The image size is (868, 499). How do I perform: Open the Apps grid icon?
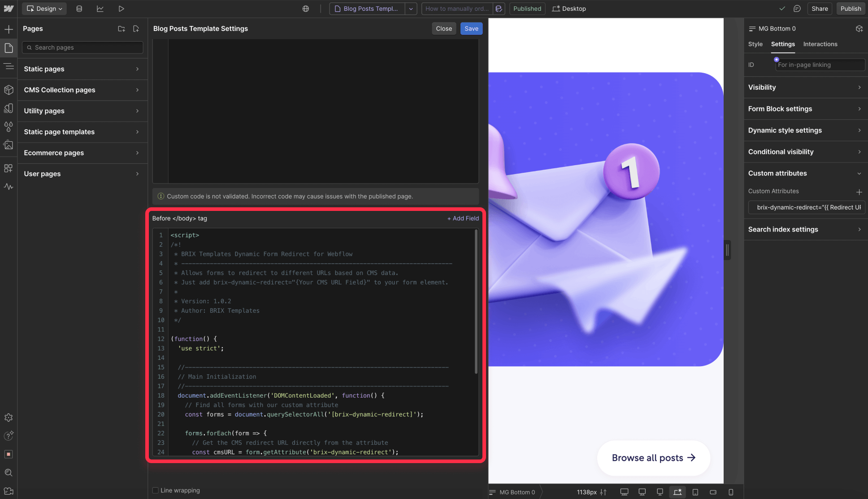pos(9,168)
